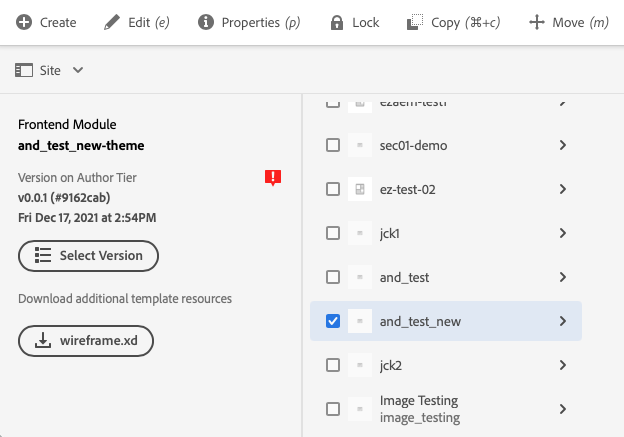Uncheck the and_test_new checkbox

coord(333,321)
